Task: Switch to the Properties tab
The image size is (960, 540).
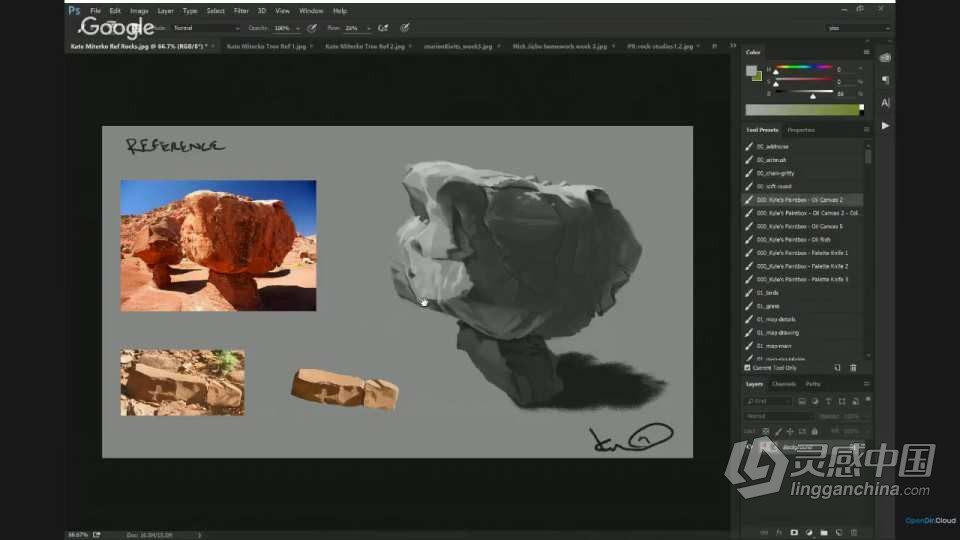Action: [801, 130]
